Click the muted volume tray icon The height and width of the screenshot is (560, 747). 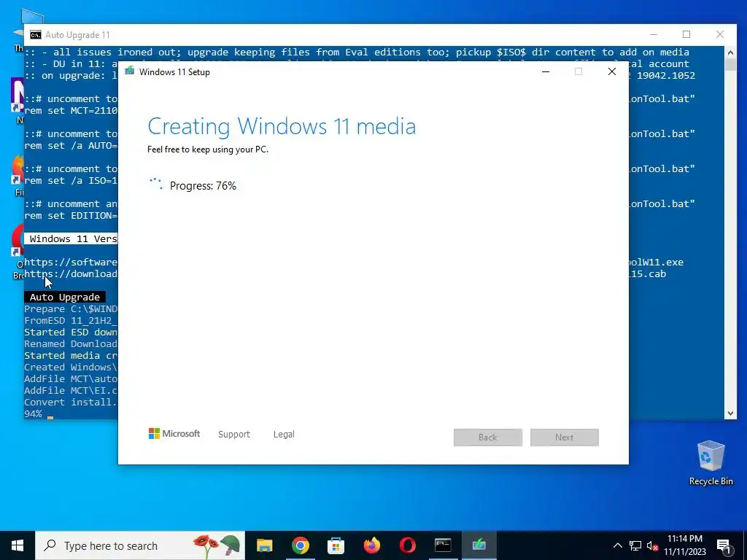pyautogui.click(x=652, y=545)
